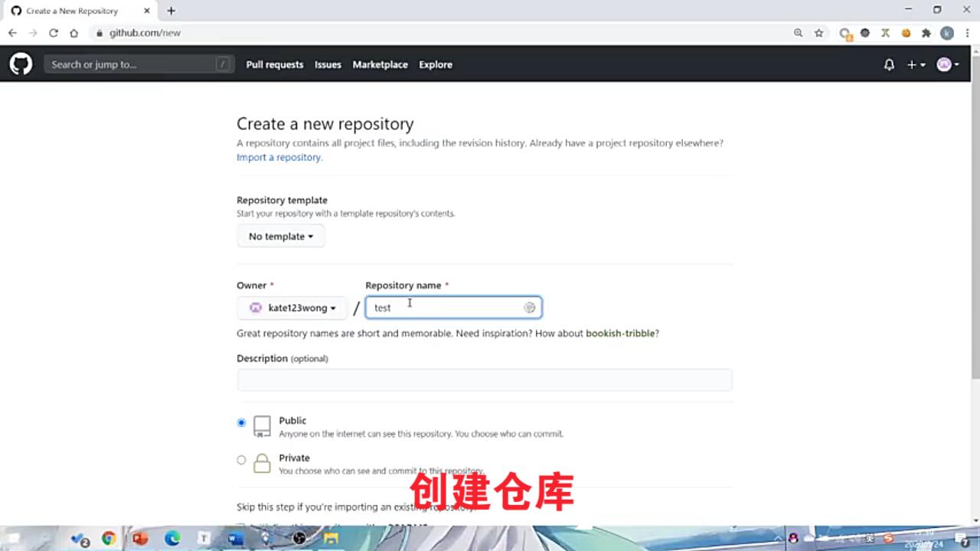Open the Chrome extensions puzzle icon
The image size is (980, 551).
(926, 33)
